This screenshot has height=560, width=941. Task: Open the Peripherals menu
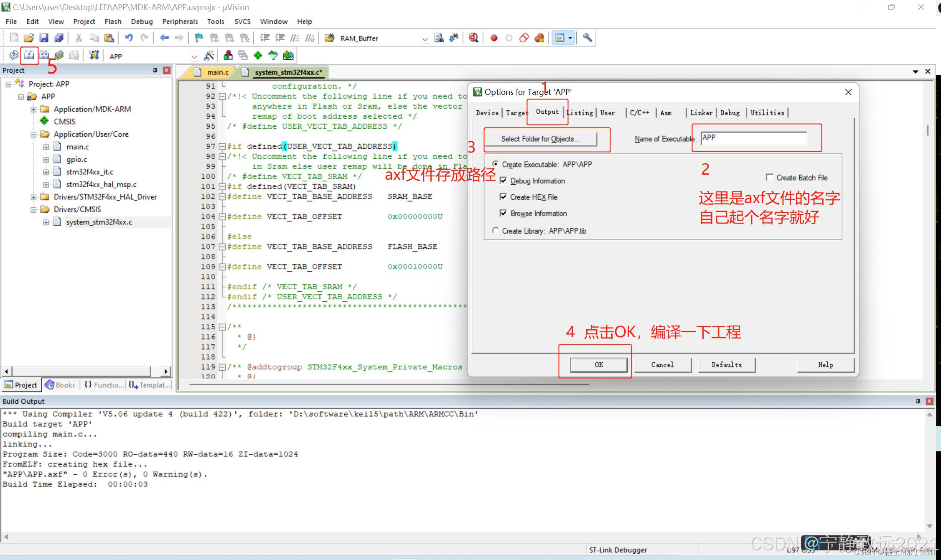pos(180,21)
